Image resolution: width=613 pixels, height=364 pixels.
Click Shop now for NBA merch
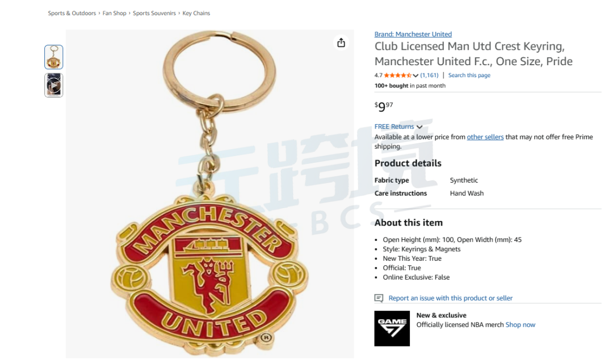pyautogui.click(x=520, y=325)
